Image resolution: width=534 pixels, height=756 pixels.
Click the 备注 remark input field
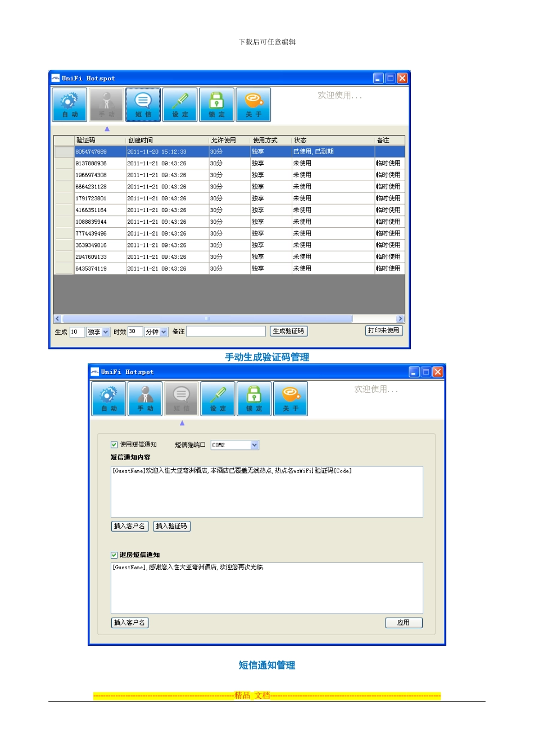coord(226,331)
